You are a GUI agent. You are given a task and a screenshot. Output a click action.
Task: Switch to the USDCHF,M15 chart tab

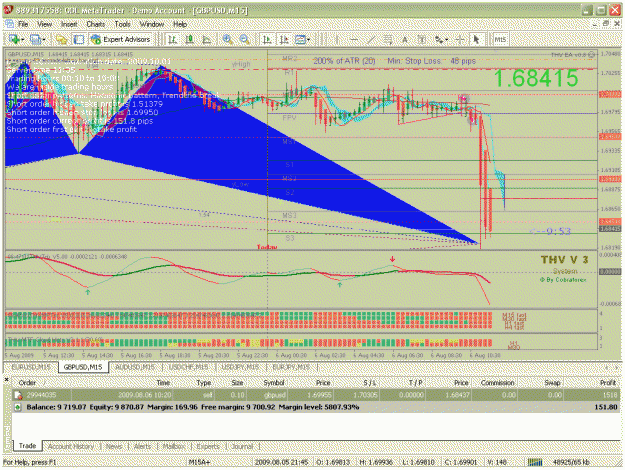tap(188, 367)
